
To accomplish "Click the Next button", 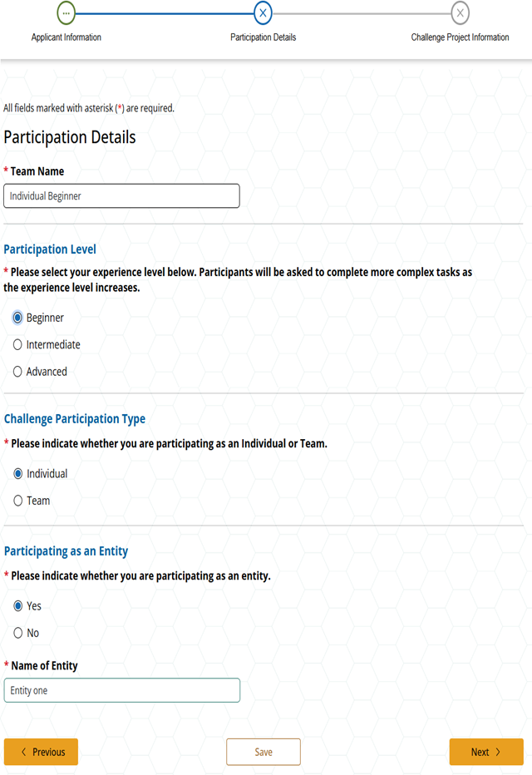I will coord(485,752).
